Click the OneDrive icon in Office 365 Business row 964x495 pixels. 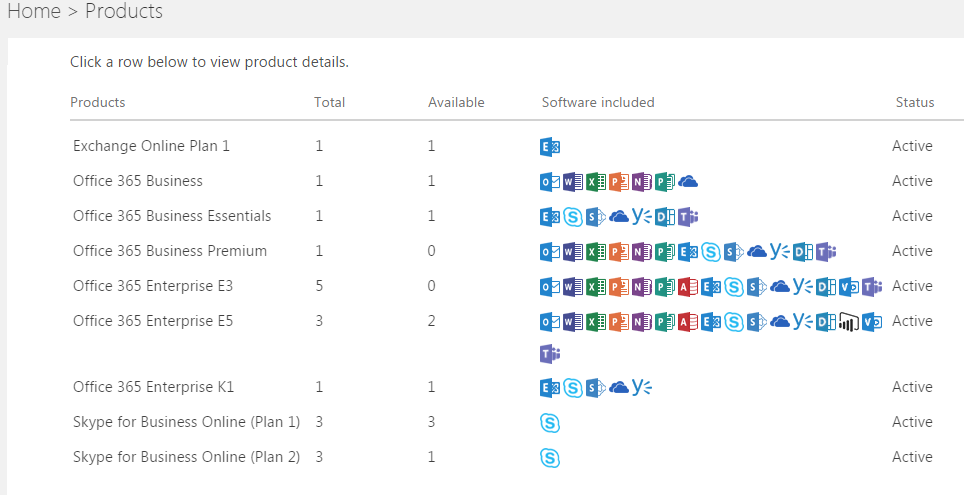point(687,182)
